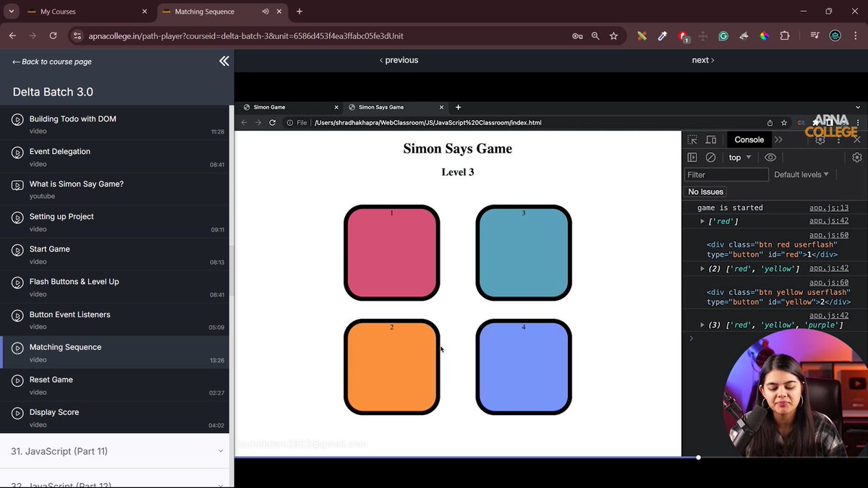The width and height of the screenshot is (868, 488).
Task: Select the DevTools inspect element tool
Action: click(692, 140)
